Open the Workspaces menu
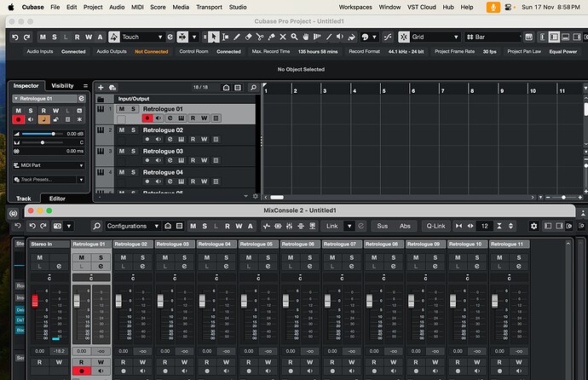This screenshot has height=380, width=588. (355, 7)
